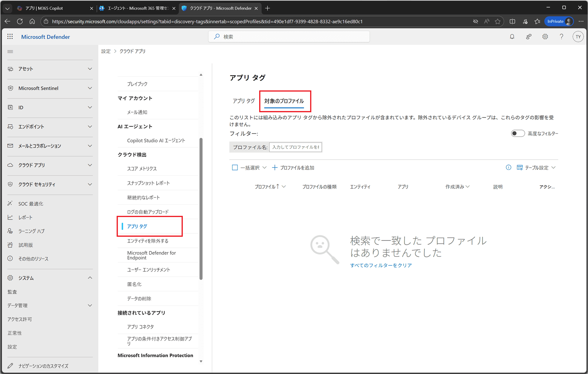This screenshot has height=374, width=588.
Task: Open the read aloud icon in address bar
Action: (x=486, y=22)
